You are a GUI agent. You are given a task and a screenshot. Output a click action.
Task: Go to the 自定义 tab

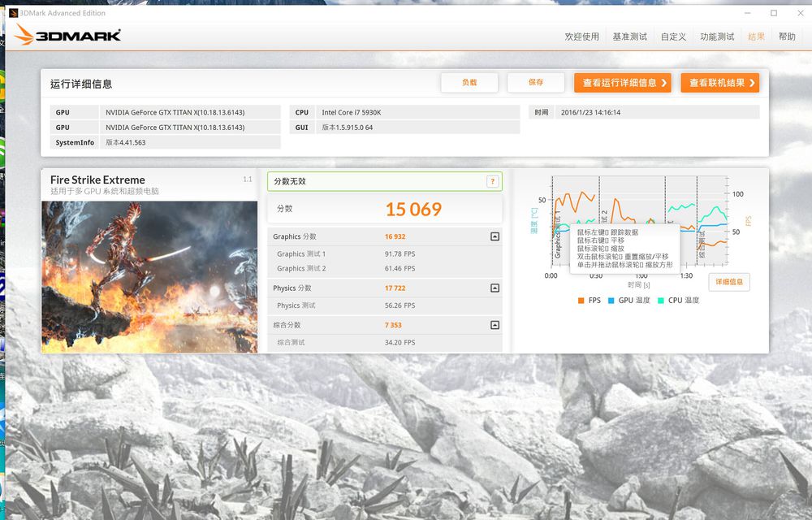673,37
